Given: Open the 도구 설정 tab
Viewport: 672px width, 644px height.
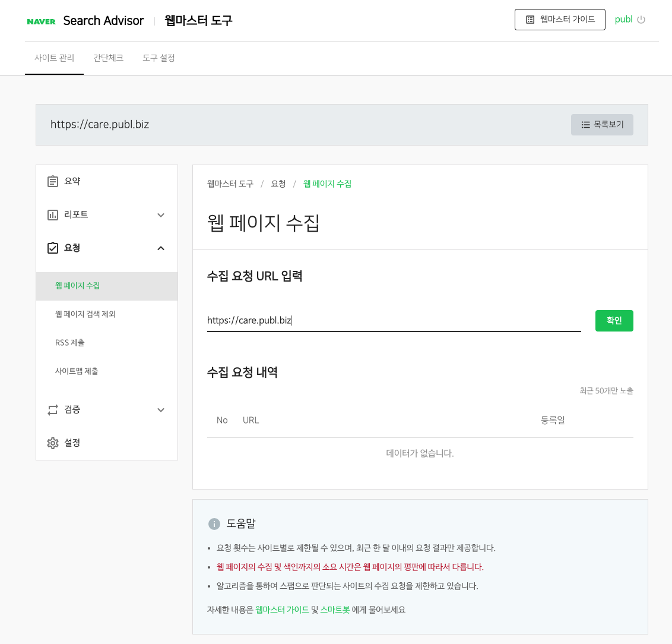Looking at the screenshot, I should coord(159,58).
